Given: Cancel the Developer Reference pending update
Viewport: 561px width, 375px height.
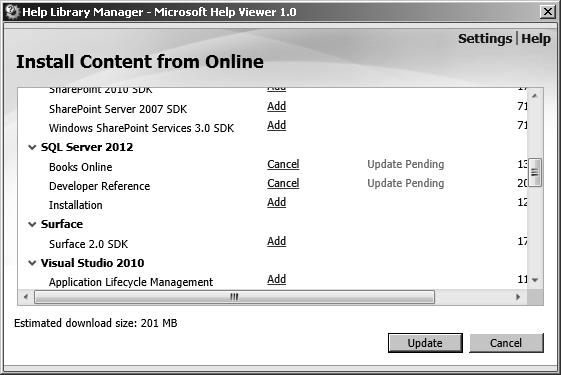Looking at the screenshot, I should click(283, 183).
